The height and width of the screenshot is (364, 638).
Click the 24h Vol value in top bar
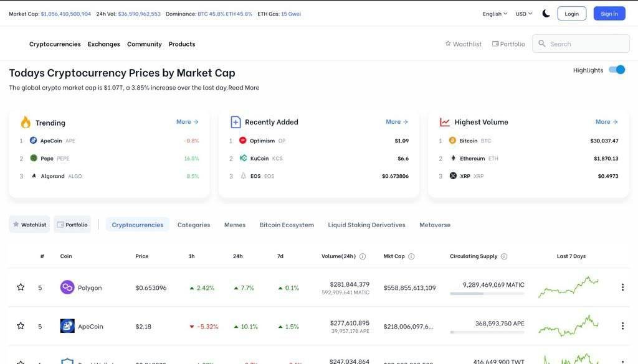pyautogui.click(x=139, y=14)
